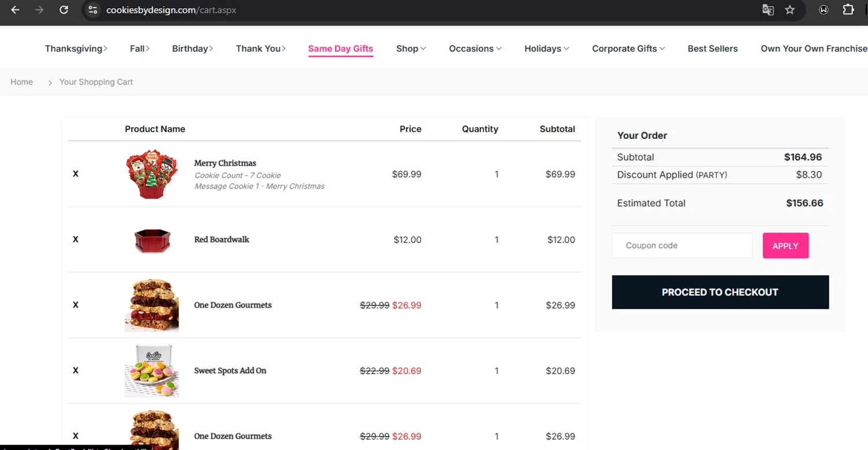Click Message Cookie 1 - Merry Christmas text
The image size is (868, 450).
point(259,186)
